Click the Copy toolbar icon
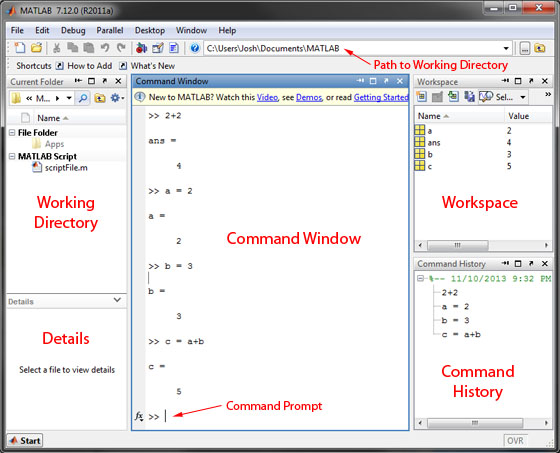Screen dimensions: 560x453 pos(73,48)
